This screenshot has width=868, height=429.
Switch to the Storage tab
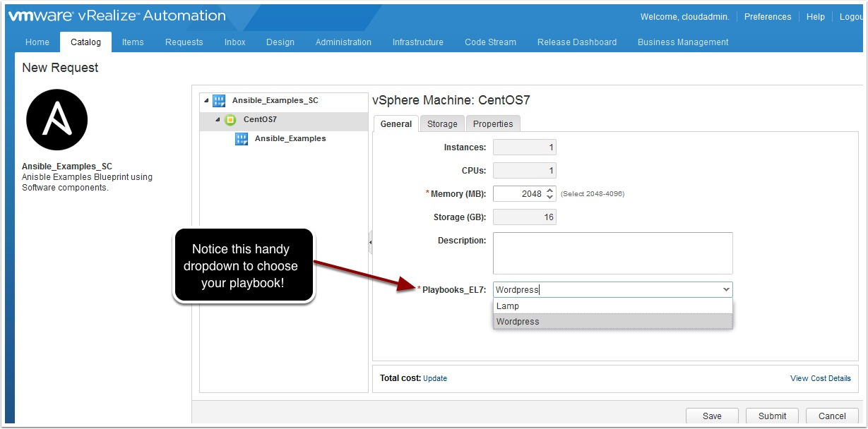pyautogui.click(x=442, y=123)
